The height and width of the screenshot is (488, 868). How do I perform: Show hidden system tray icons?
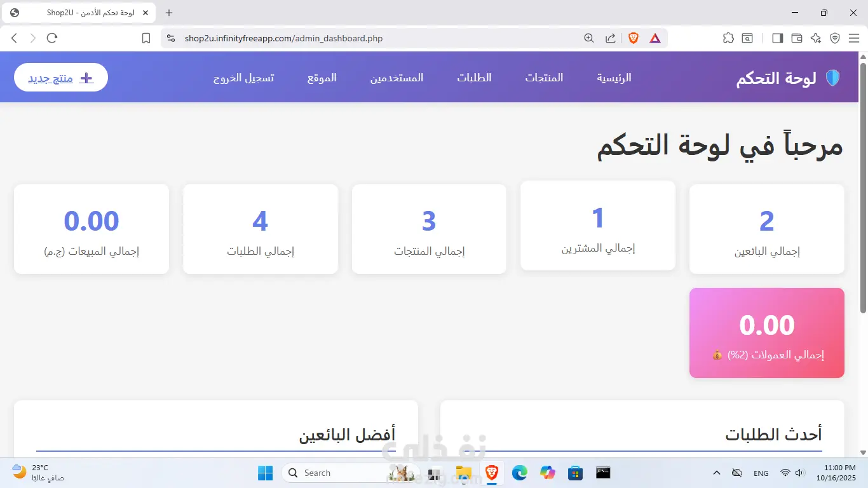coord(717,473)
